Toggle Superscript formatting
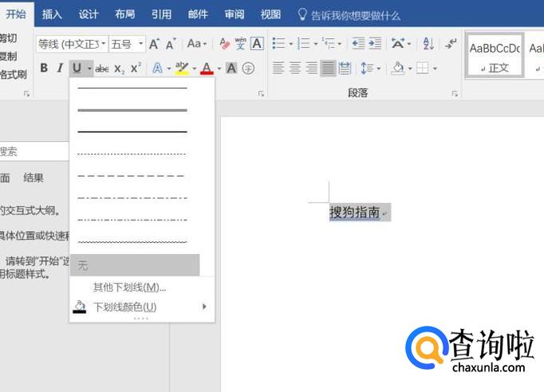 (x=136, y=68)
